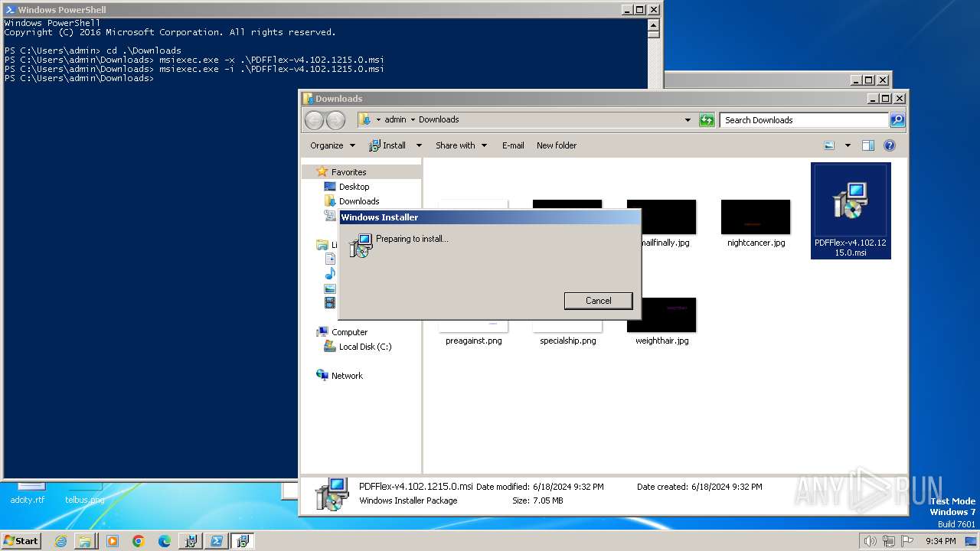Click Install in the explorer toolbar
980x551 pixels.
387,145
